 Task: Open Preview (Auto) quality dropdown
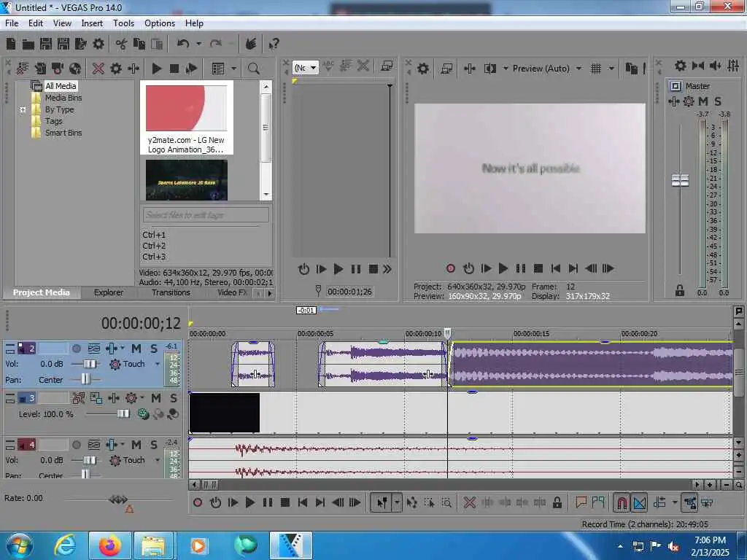coord(578,69)
